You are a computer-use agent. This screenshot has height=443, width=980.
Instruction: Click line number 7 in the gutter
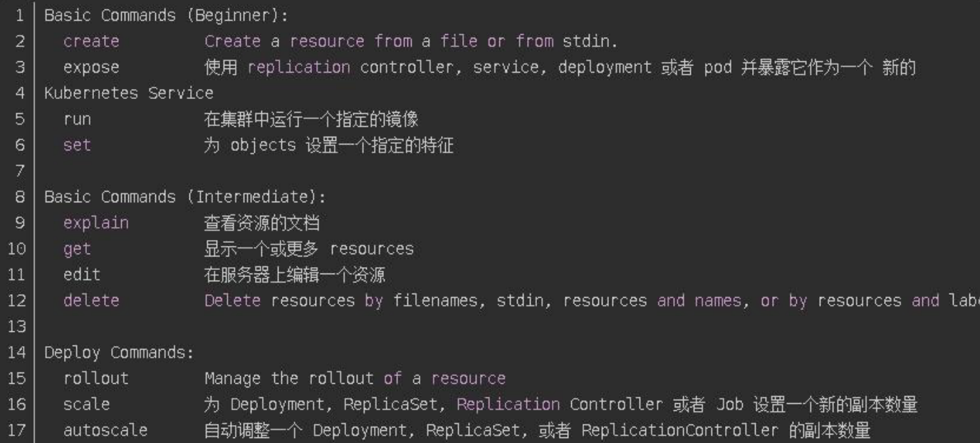coord(20,172)
